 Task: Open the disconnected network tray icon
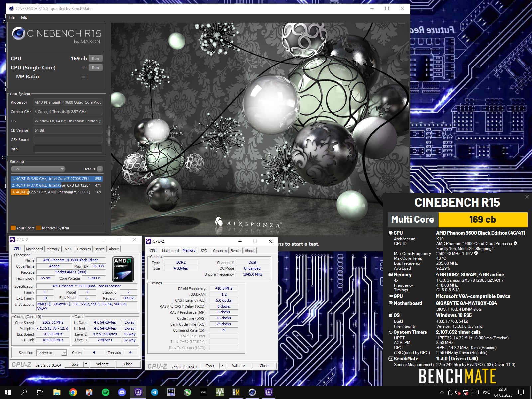pos(466,392)
